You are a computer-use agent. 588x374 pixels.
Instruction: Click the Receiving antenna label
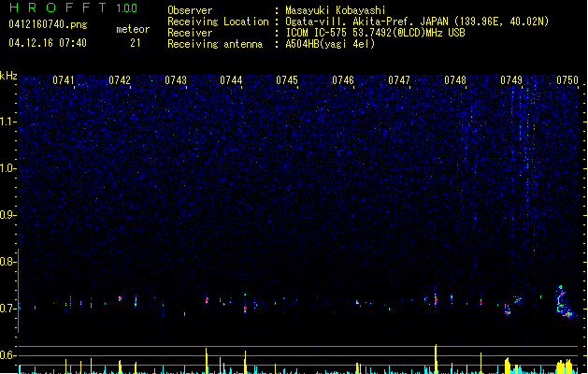tap(215, 44)
